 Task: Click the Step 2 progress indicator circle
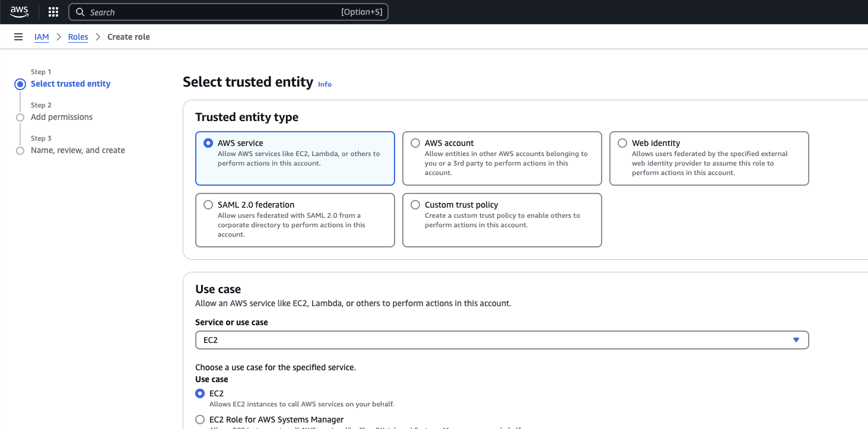(20, 117)
